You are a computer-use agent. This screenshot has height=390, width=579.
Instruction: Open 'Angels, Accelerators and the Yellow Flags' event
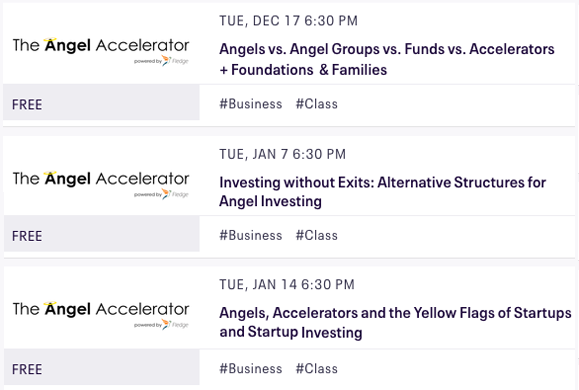point(395,322)
